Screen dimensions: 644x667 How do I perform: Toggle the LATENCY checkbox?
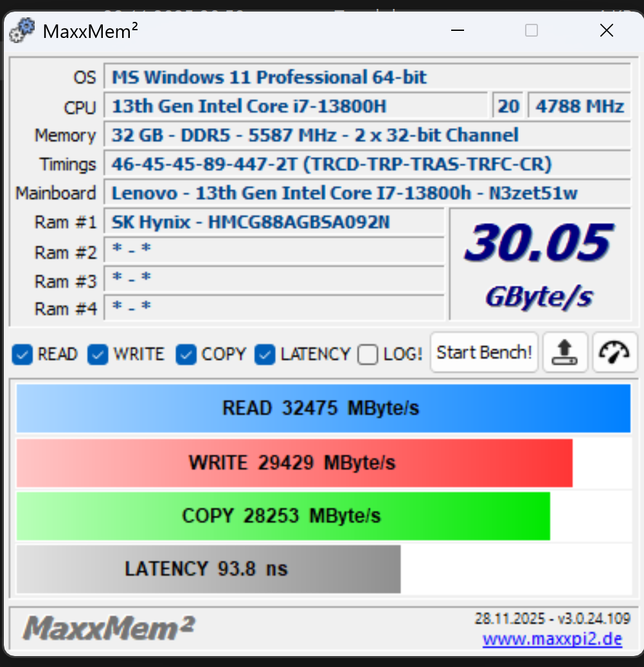(x=265, y=354)
